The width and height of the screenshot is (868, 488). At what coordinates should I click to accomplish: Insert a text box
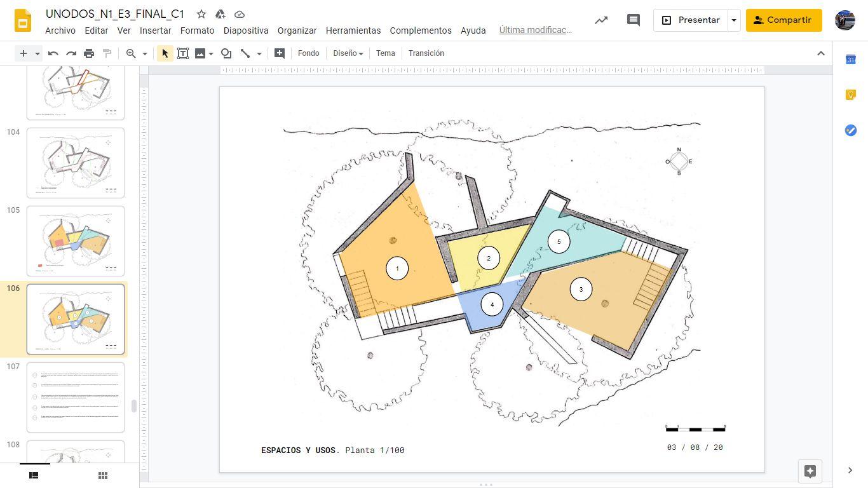[x=183, y=53]
